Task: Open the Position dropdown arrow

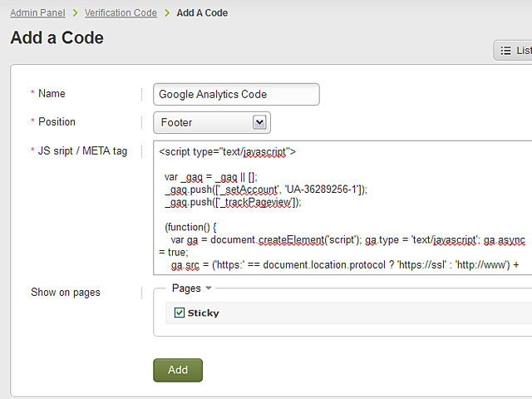Action: point(259,122)
